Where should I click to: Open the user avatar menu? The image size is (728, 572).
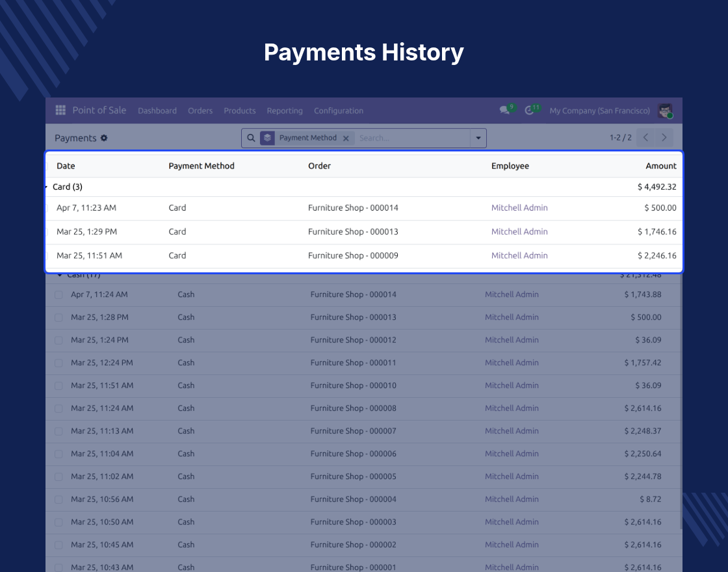click(x=666, y=110)
